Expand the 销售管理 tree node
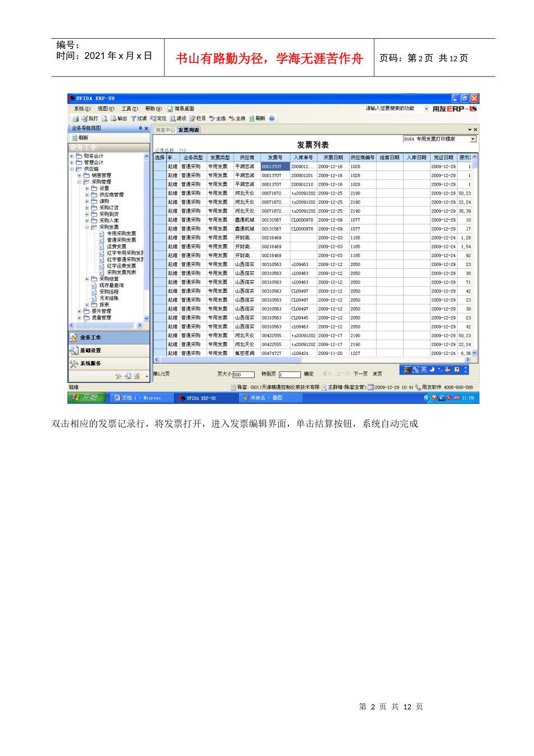Image resolution: width=534 pixels, height=756 pixels. [79, 175]
